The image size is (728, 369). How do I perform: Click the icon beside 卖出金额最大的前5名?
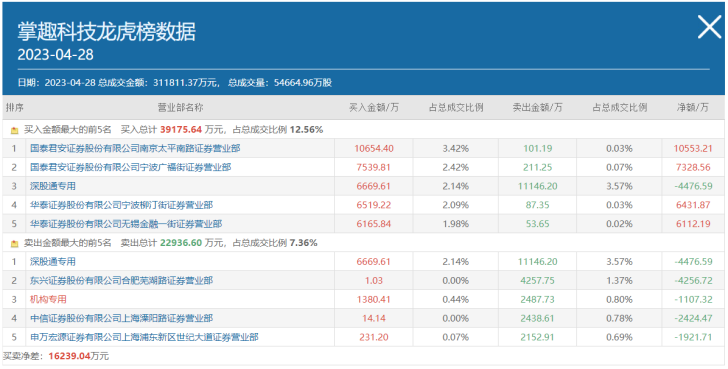pos(14,243)
